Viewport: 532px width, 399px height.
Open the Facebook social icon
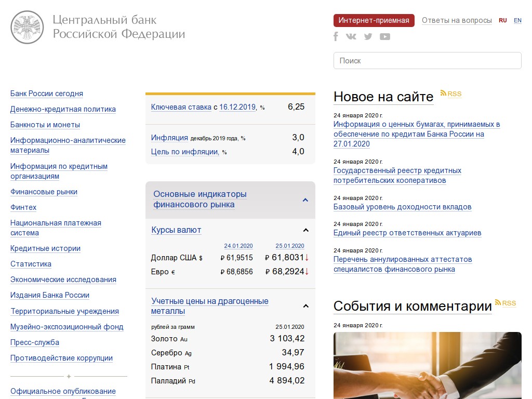(336, 36)
